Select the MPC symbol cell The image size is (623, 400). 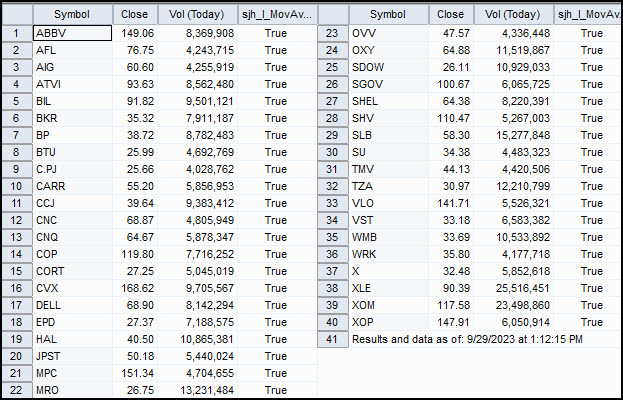pos(73,373)
